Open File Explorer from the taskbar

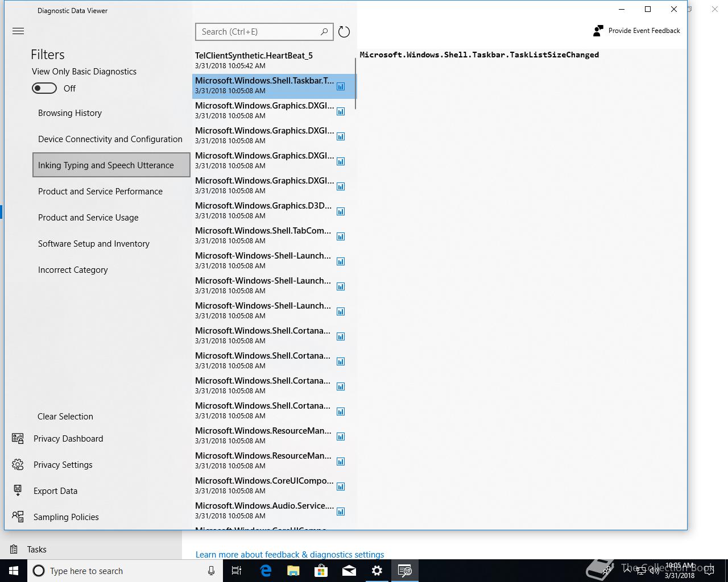[x=293, y=571]
